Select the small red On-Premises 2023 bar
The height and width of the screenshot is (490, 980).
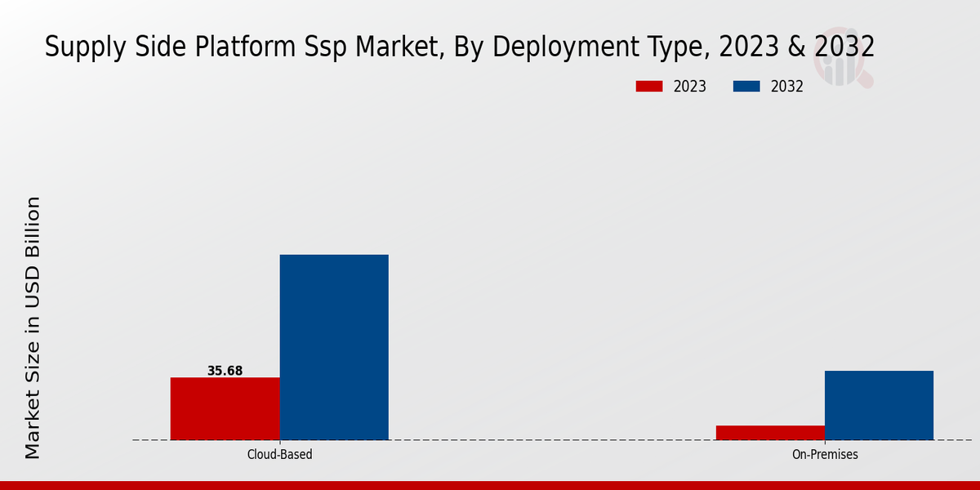click(x=770, y=433)
